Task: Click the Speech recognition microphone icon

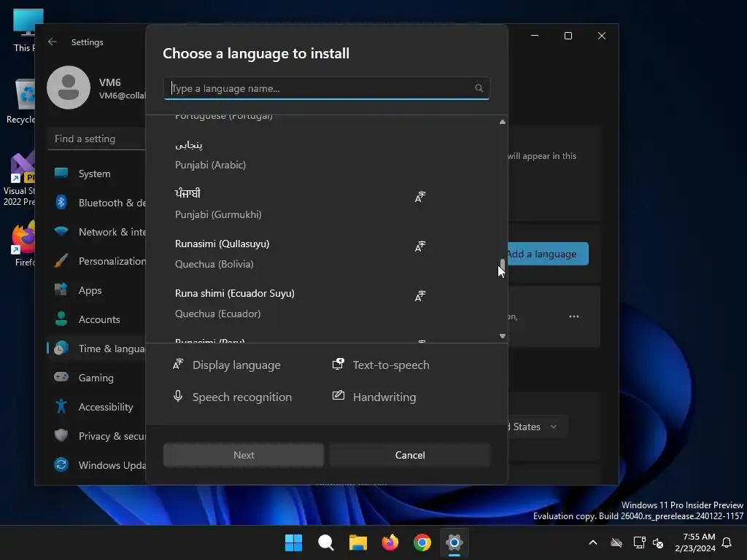Action: click(178, 396)
